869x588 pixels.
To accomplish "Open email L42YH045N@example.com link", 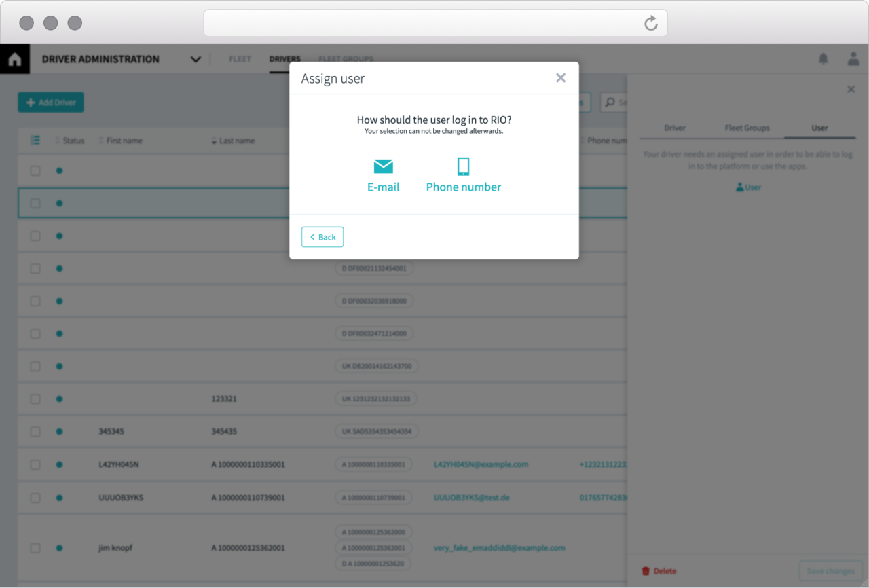I will tap(481, 464).
